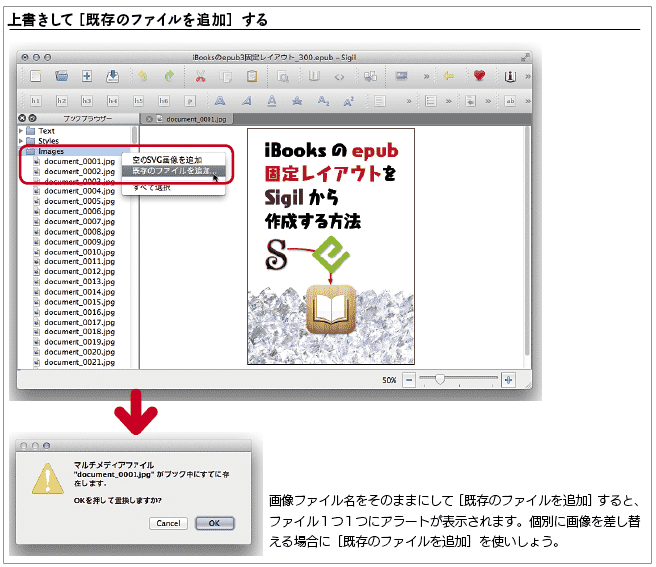
Task: Cut selection with the scissors icon
Action: (200, 76)
